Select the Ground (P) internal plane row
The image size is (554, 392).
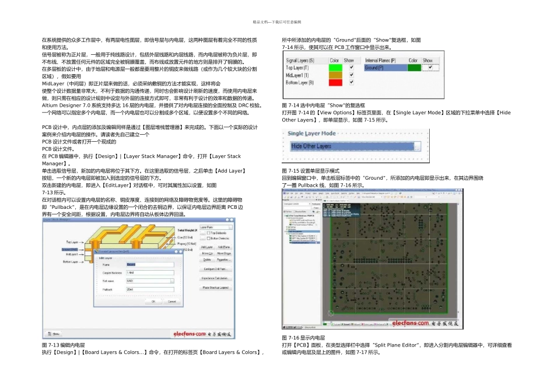tap(385, 68)
